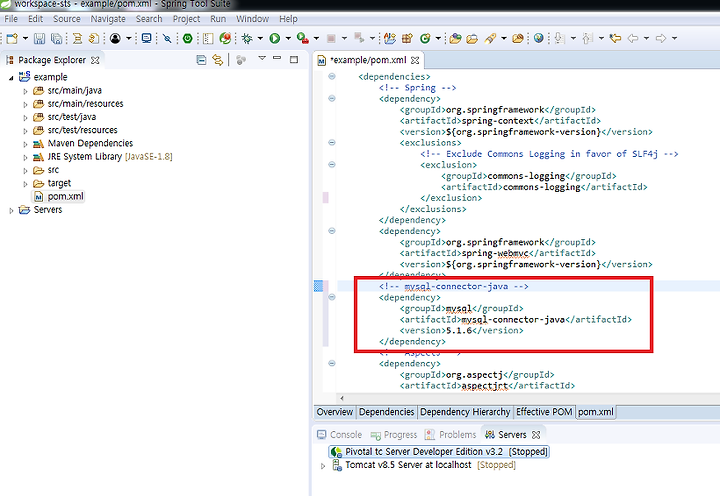Switch to the Progress view tab
Screen dimensions: 720x496
coord(394,434)
